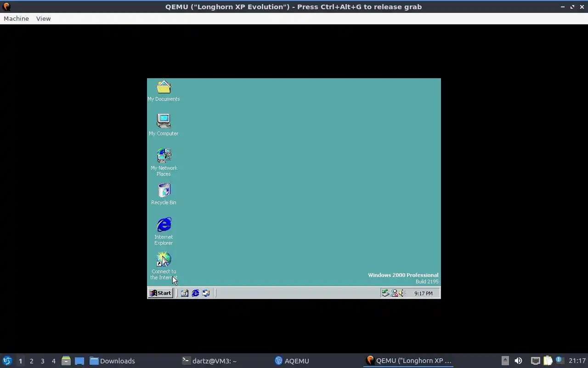Image resolution: width=588 pixels, height=368 pixels.
Task: Switch to the Downloads window
Action: 113,361
